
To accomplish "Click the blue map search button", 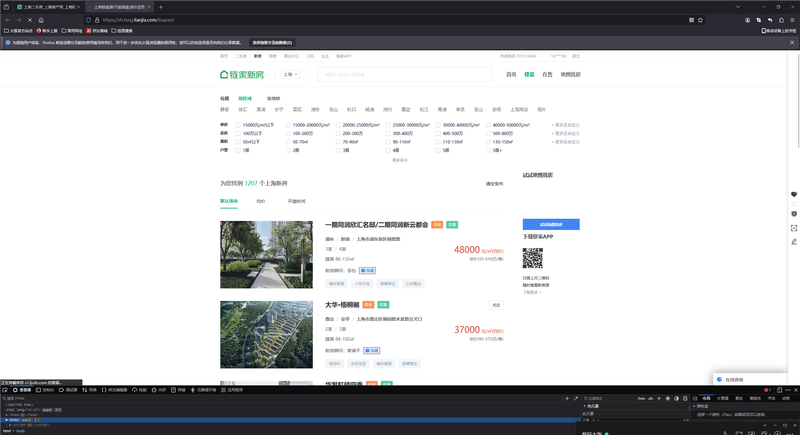I will coord(551,224).
